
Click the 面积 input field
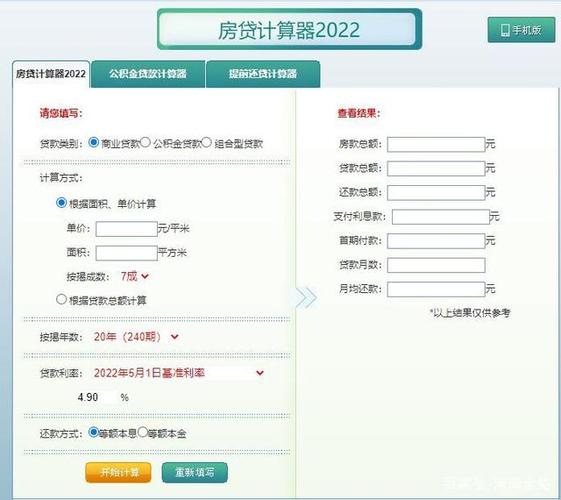(126, 253)
